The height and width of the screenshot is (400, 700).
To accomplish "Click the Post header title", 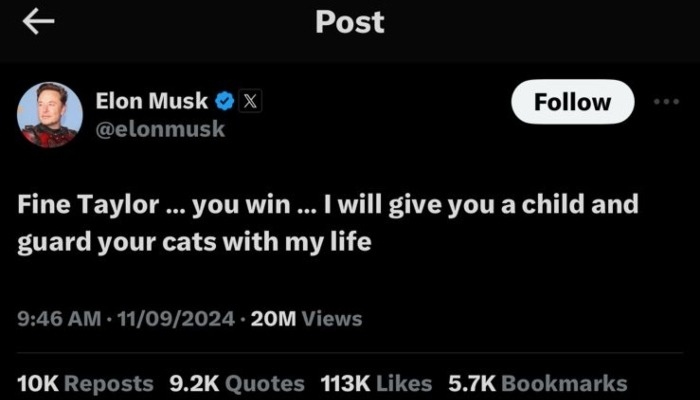I will tap(350, 22).
